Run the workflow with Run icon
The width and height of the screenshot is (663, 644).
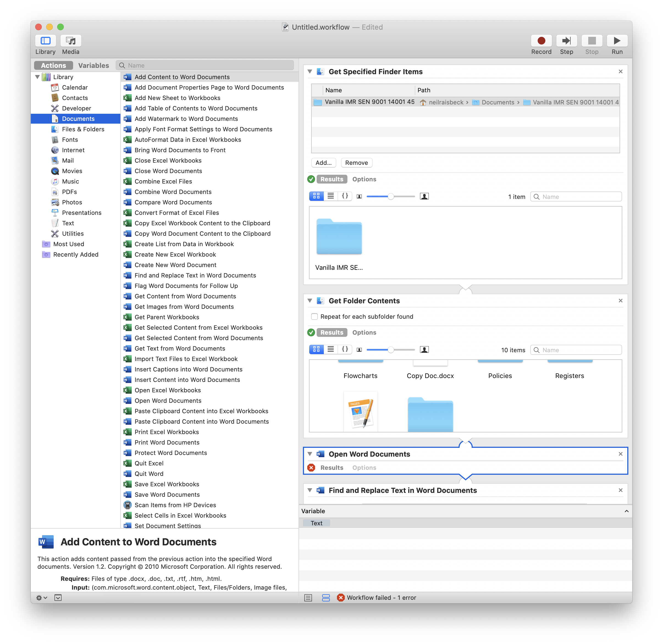pyautogui.click(x=617, y=41)
